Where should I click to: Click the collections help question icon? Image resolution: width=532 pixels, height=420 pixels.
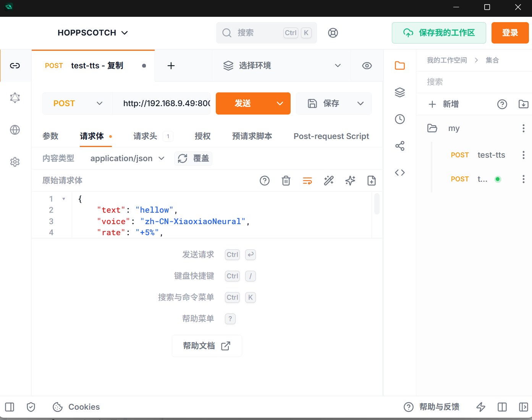pyautogui.click(x=502, y=104)
